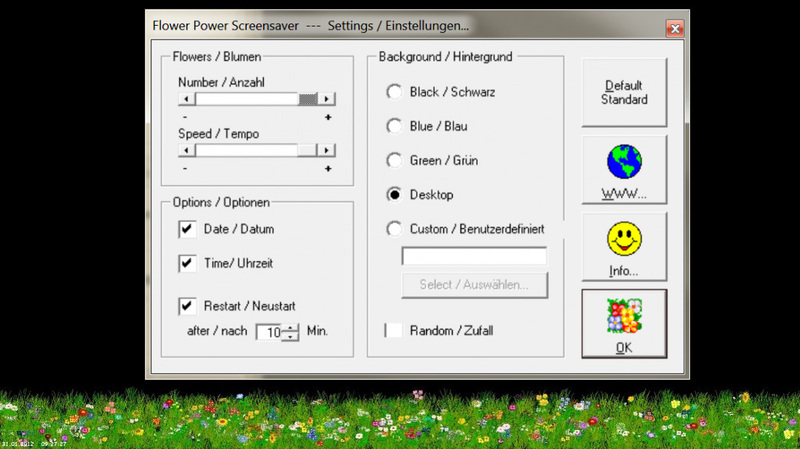Reset settings with Default Standard button
800x449 pixels.
[x=624, y=92]
